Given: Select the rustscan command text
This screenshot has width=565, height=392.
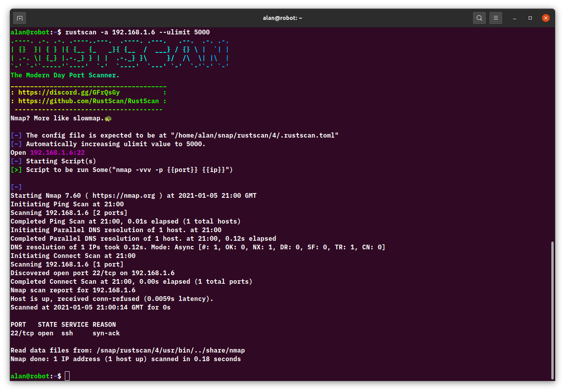Looking at the screenshot, I should (138, 32).
